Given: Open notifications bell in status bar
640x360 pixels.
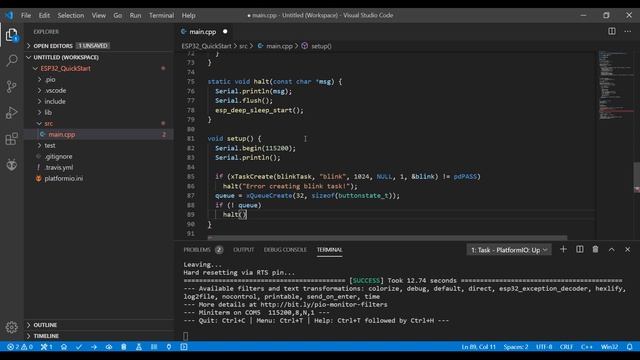Looking at the screenshot, I should 629,347.
